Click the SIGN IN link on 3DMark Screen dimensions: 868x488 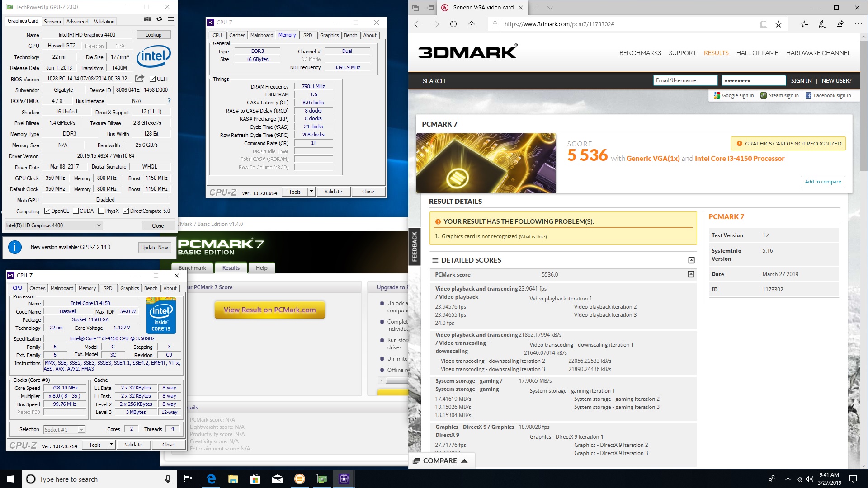point(801,81)
